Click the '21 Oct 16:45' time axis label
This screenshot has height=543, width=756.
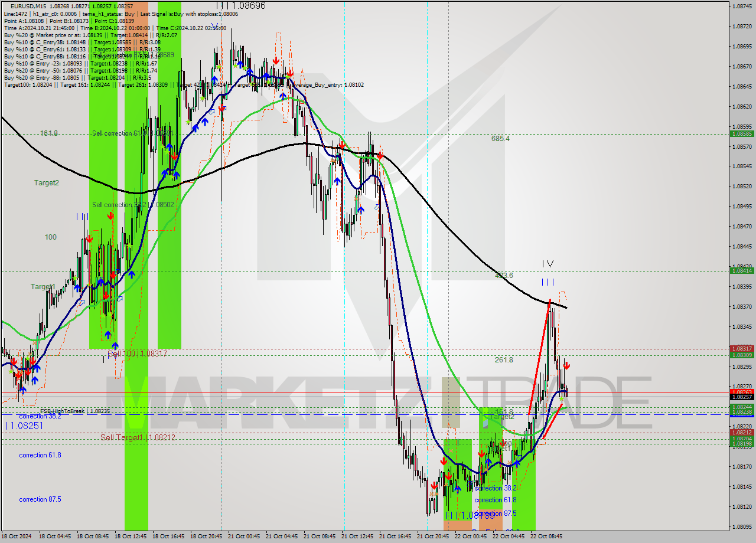[x=395, y=537]
